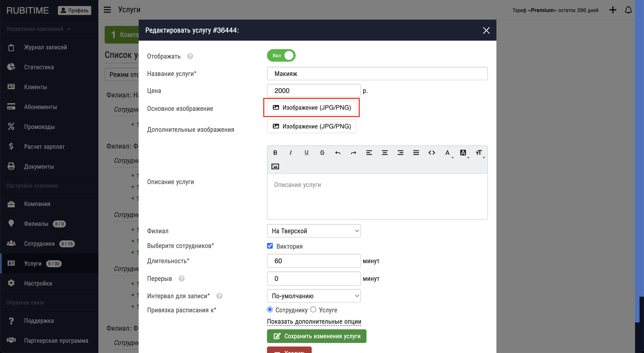The image size is (644, 353).
Task: Toggle strikethrough text formatting
Action: point(322,153)
